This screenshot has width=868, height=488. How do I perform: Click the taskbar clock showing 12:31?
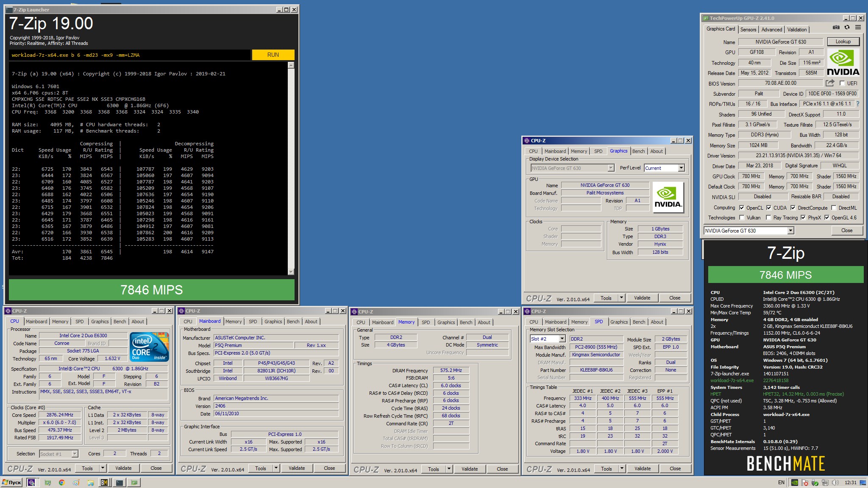(x=851, y=482)
